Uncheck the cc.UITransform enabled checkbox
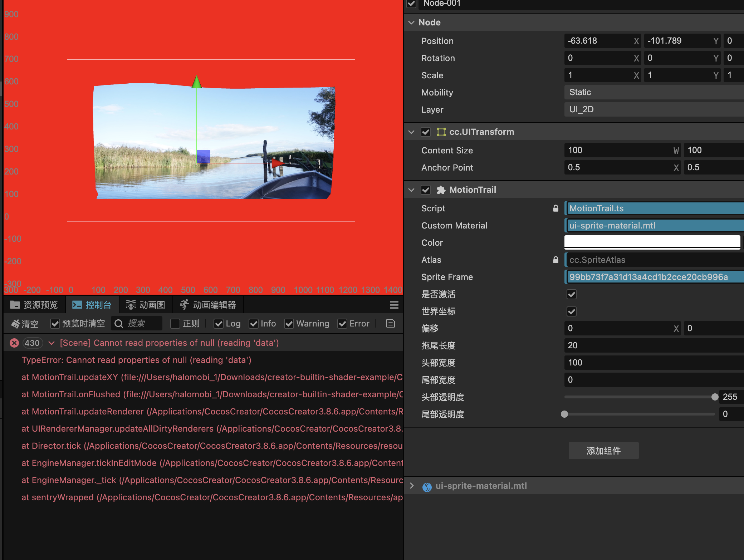This screenshot has height=560, width=744. click(425, 132)
